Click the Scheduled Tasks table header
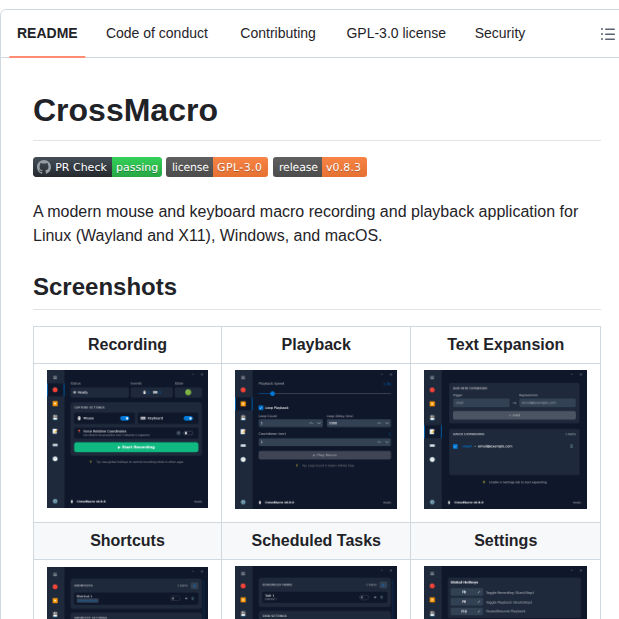 coord(316,540)
